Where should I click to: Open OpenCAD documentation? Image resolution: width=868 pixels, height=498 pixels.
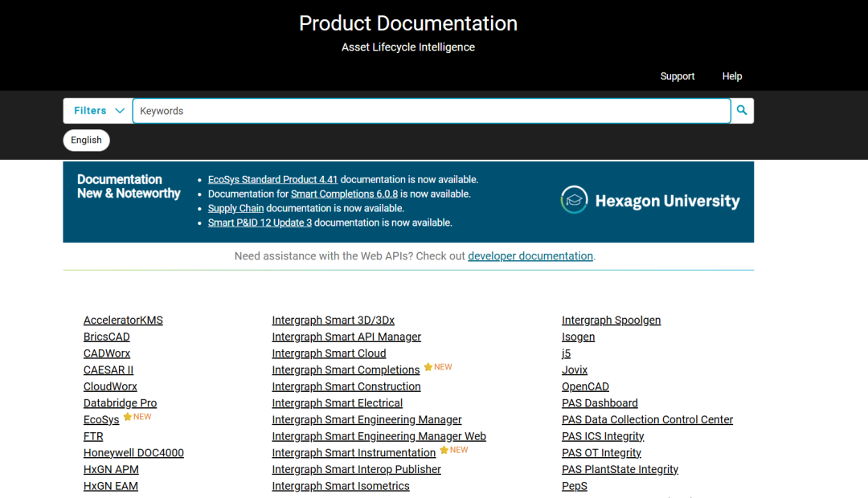click(585, 386)
